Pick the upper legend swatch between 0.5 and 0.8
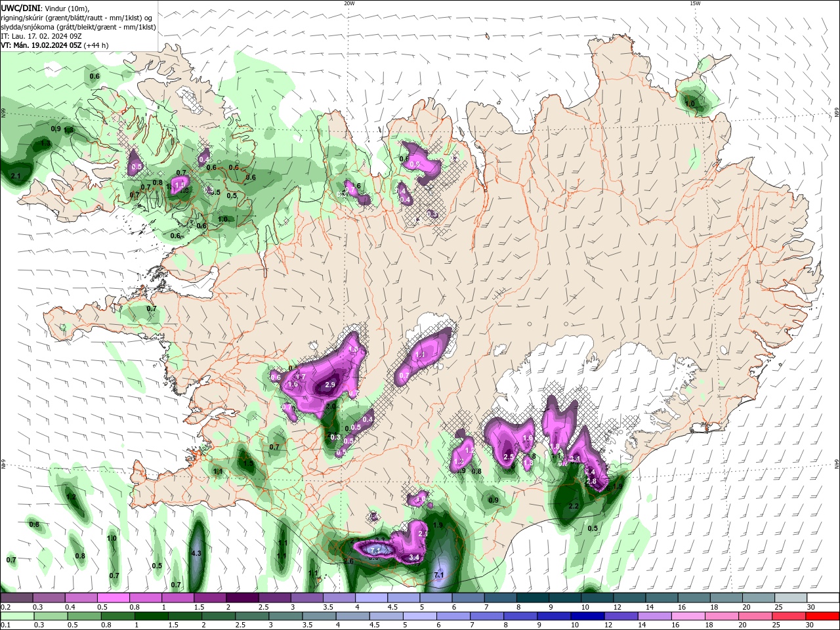 [114, 598]
